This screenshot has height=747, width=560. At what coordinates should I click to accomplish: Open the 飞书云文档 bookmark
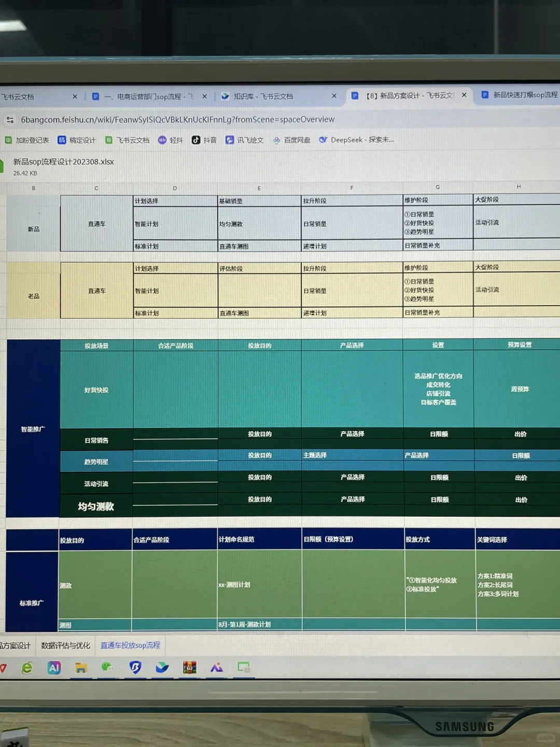point(127,140)
